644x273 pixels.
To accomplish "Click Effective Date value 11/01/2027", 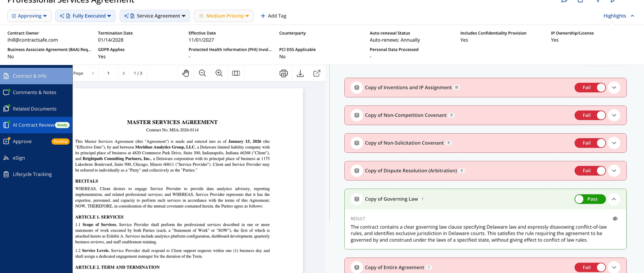I will 201,40.
